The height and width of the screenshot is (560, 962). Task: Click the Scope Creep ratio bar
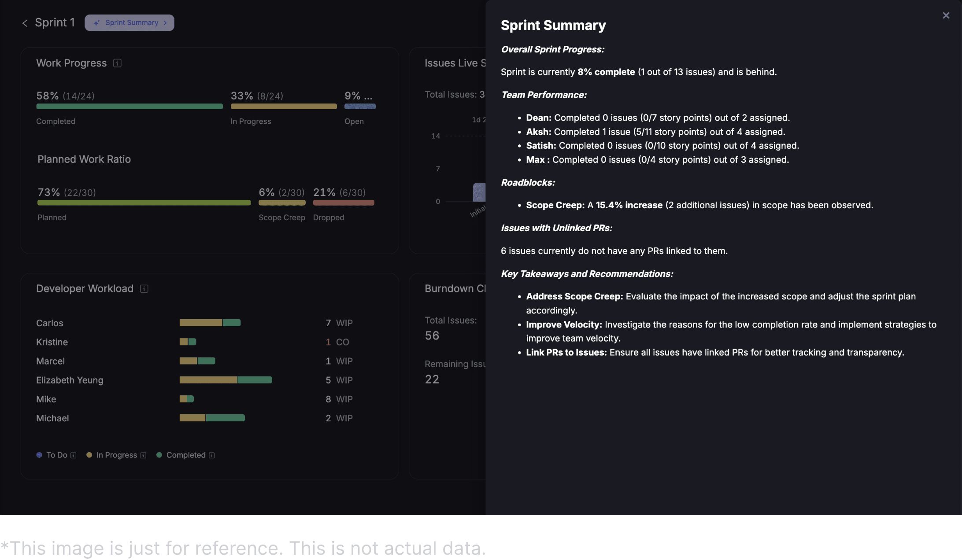click(x=282, y=203)
